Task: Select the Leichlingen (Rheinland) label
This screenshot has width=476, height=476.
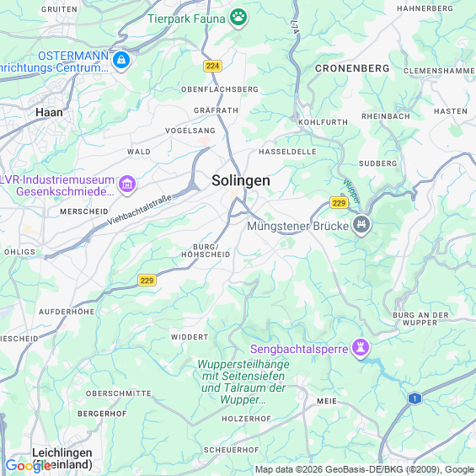Action: [x=62, y=458]
